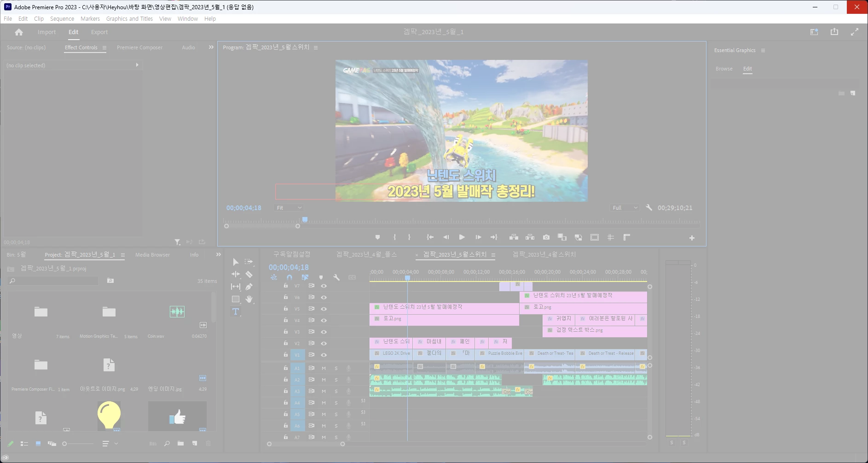This screenshot has height=463, width=868.
Task: Go to the Home screen
Action: pyautogui.click(x=19, y=32)
